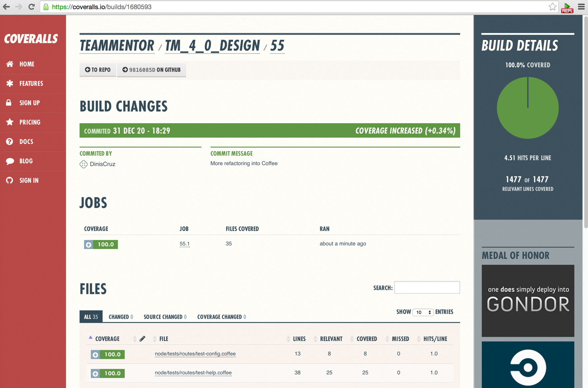This screenshot has height=388, width=588.
Task: Click the pencil column header icon
Action: pos(142,338)
